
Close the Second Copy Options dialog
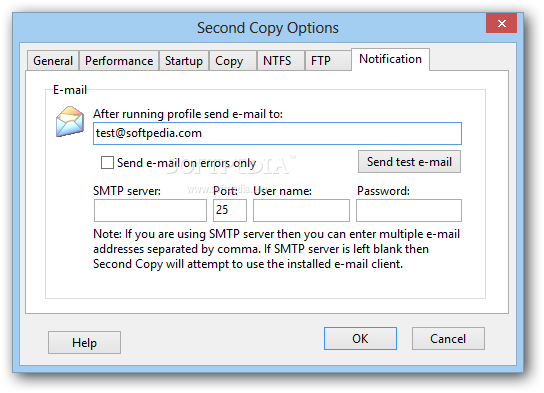point(501,23)
